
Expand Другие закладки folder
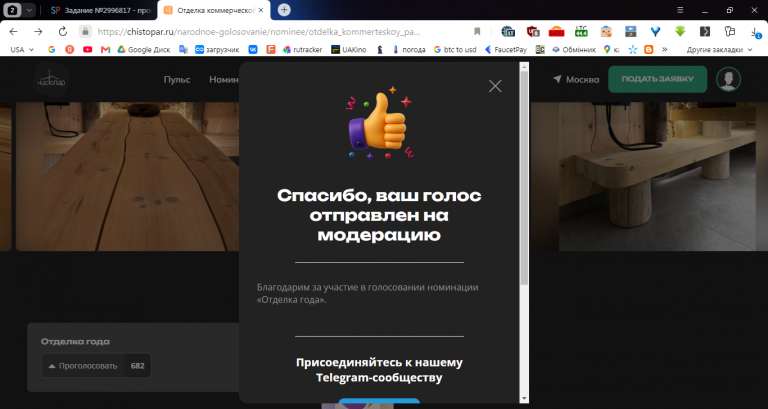pos(719,49)
